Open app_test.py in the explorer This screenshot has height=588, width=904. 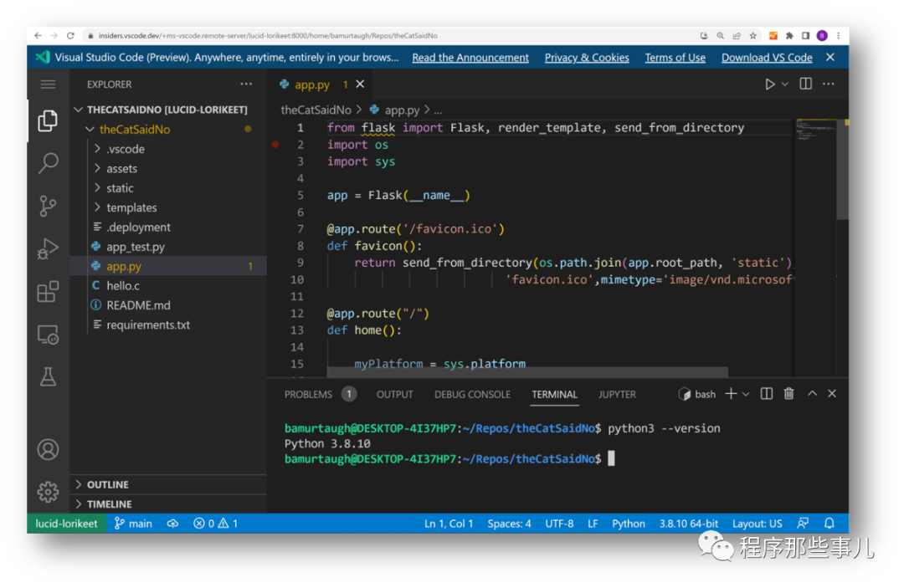click(169, 247)
